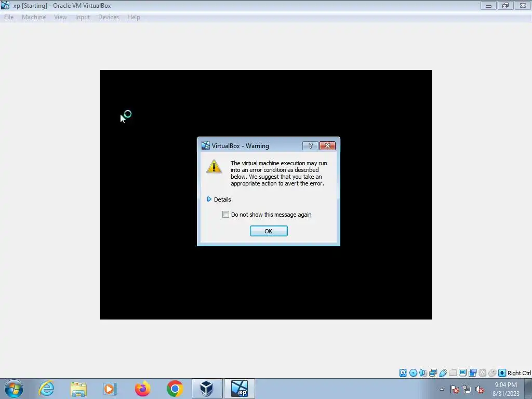Click the network adapters status icon
532x399 pixels.
click(433, 373)
